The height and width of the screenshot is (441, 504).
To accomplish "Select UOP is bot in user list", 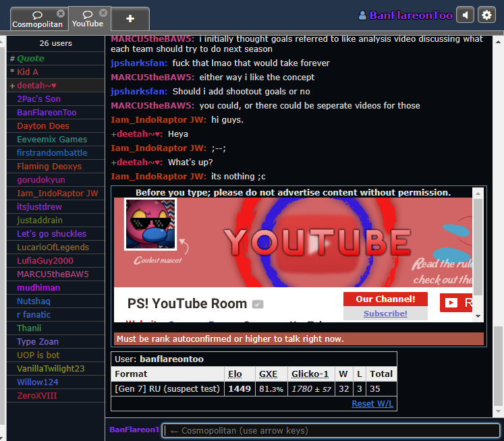I will [55, 355].
